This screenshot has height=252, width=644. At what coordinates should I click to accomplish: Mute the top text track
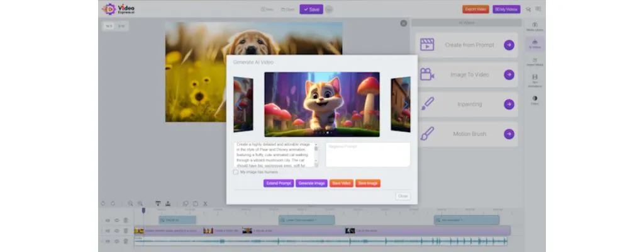[108, 220]
